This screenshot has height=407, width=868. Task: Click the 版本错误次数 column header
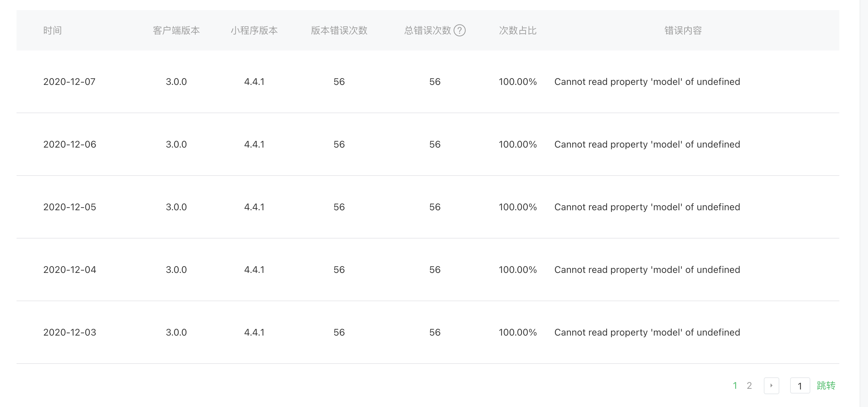tap(339, 30)
